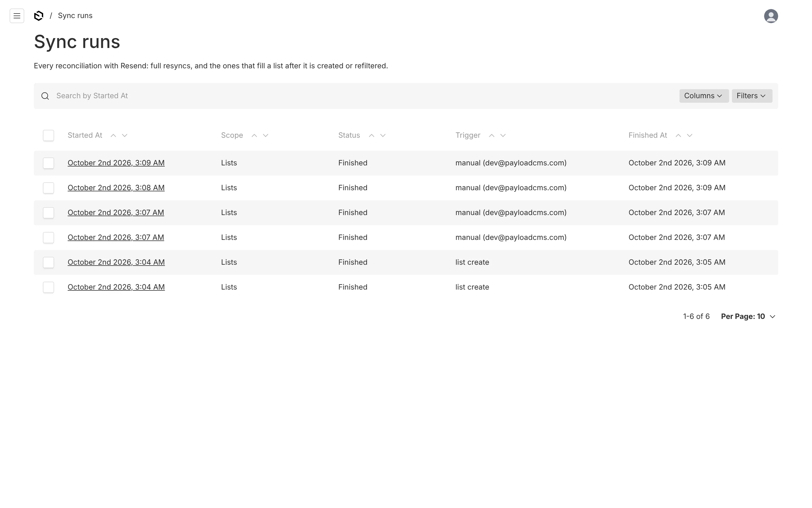Viewport: 812px width, 508px height.
Task: Click the Sync runs page heading
Action: 77,42
